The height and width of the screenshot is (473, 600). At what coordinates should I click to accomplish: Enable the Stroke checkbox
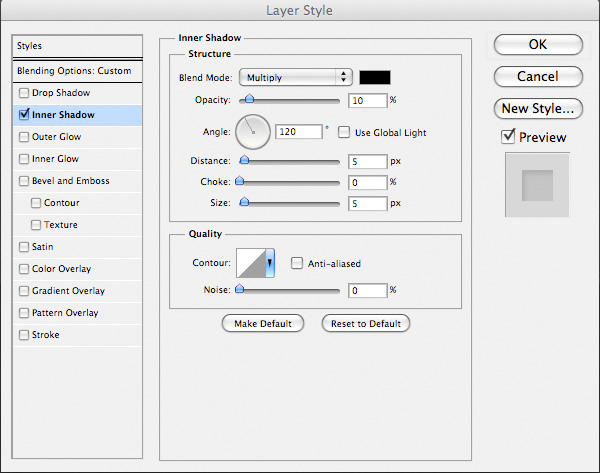click(x=24, y=335)
